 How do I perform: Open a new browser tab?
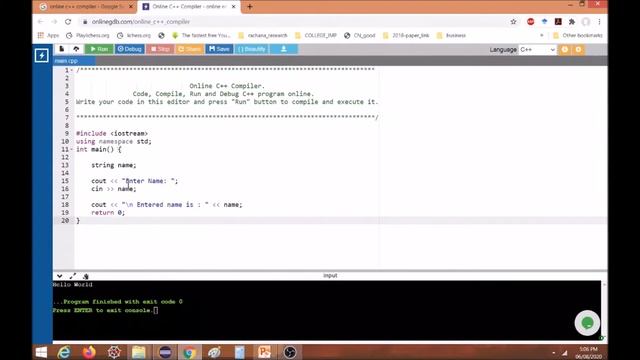pyautogui.click(x=250, y=7)
